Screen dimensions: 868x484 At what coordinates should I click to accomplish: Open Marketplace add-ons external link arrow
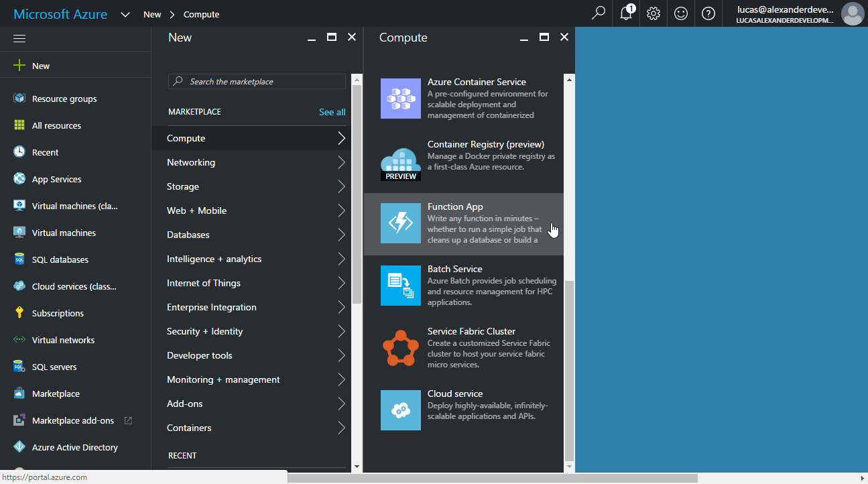[x=128, y=420]
